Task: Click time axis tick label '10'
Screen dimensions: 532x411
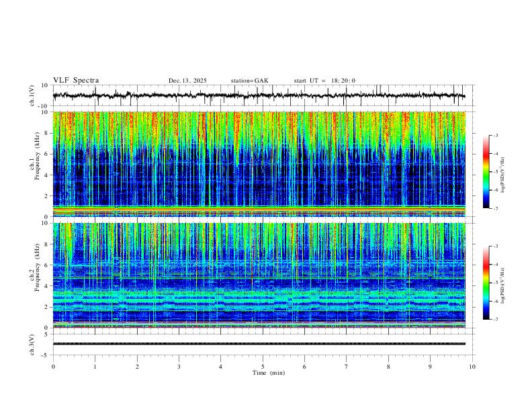Action: tap(472, 367)
